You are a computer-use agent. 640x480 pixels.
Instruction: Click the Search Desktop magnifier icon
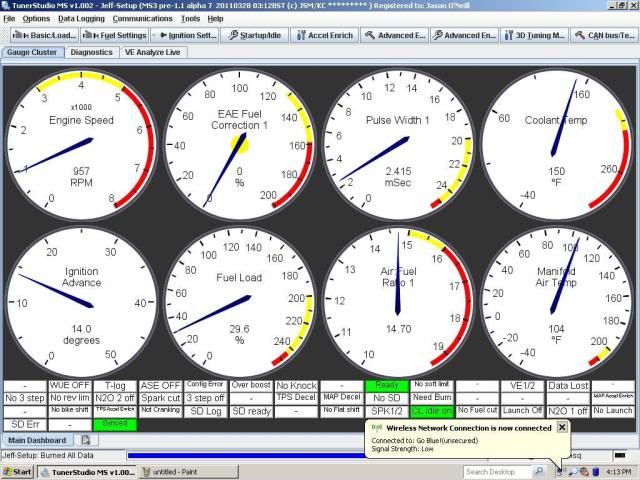(539, 472)
